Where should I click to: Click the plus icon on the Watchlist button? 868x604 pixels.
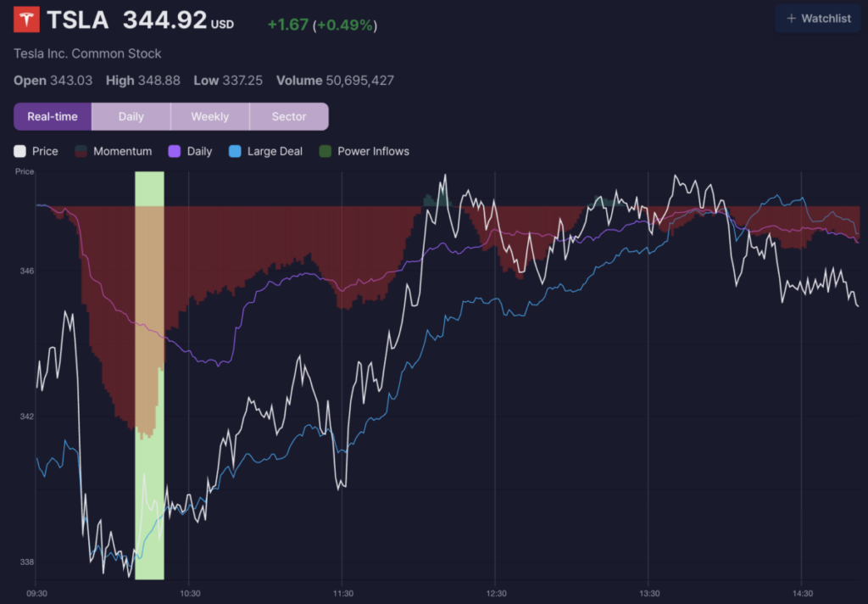tap(792, 19)
